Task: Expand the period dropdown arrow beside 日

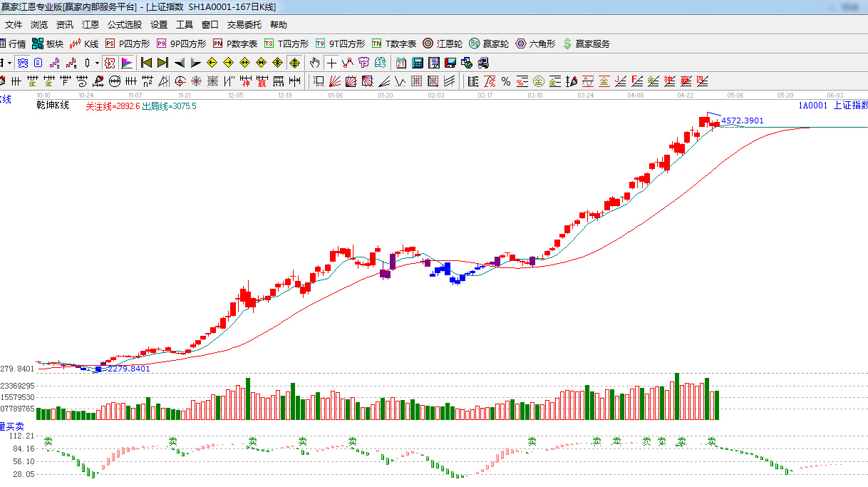Action: pyautogui.click(x=9, y=63)
